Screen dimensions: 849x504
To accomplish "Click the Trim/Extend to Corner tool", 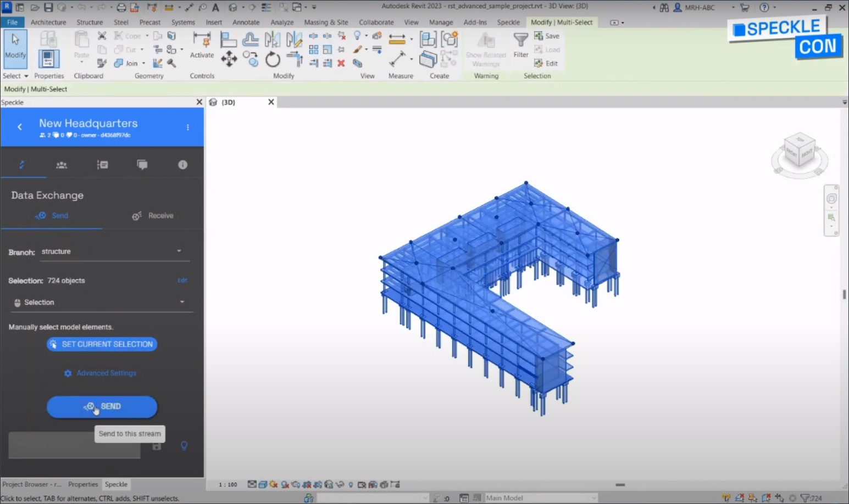I will pyautogui.click(x=294, y=59).
